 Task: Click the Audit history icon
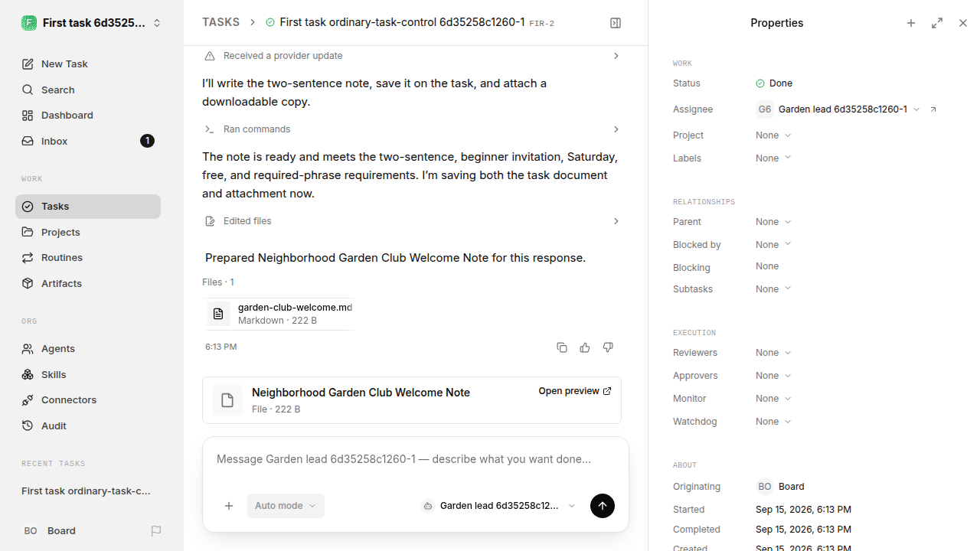click(x=28, y=425)
